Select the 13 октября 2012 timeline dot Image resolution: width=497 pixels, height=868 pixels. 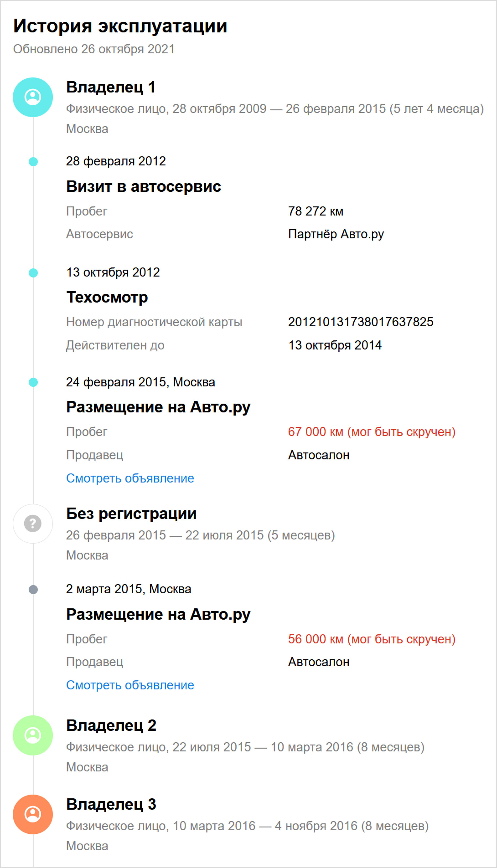(33, 273)
